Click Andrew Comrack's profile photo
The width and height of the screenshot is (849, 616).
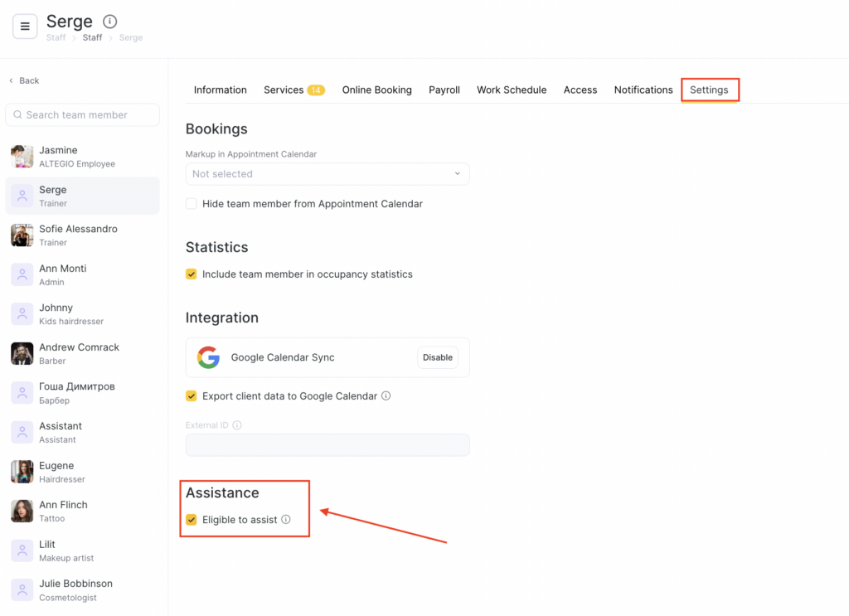(x=22, y=353)
